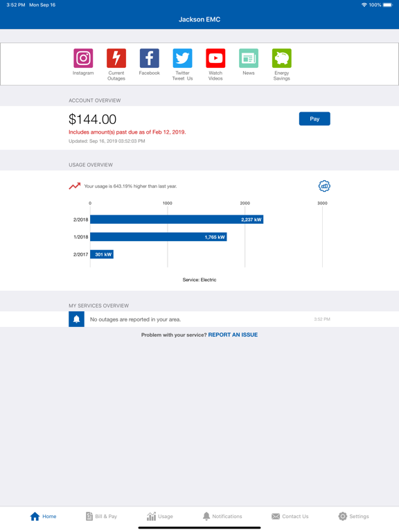Open the Contact Us tab

point(290,516)
